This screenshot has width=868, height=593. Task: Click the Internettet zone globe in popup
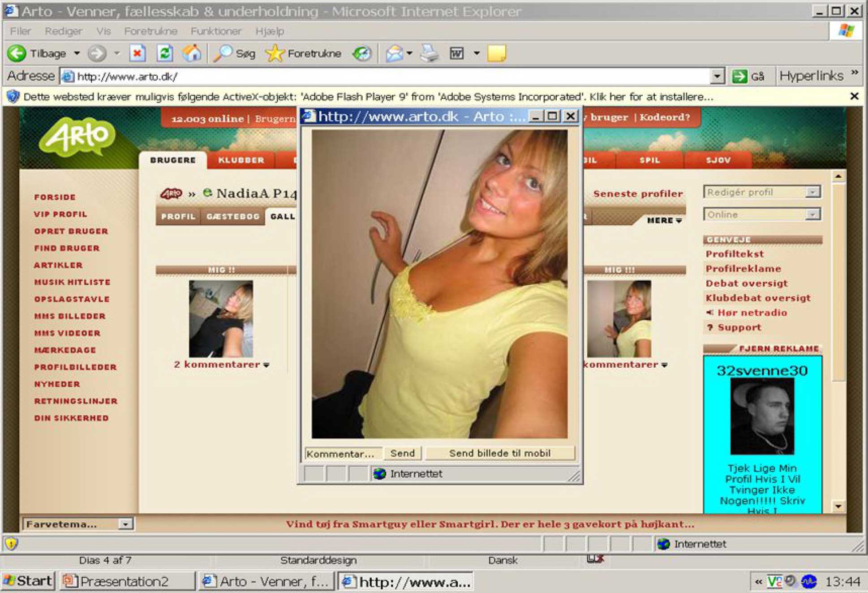point(380,473)
